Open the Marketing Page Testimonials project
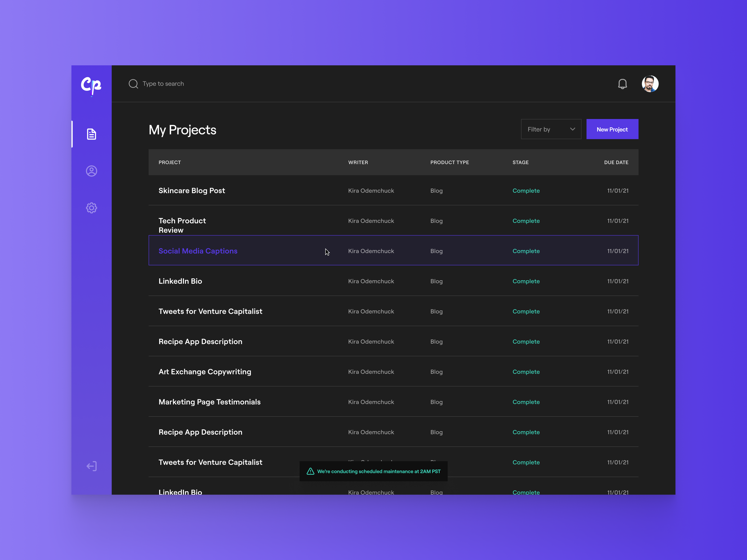747x560 pixels. (210, 402)
